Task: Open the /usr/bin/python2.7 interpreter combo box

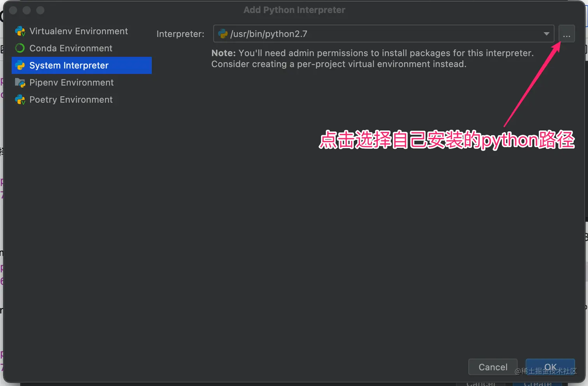Action: 383,34
